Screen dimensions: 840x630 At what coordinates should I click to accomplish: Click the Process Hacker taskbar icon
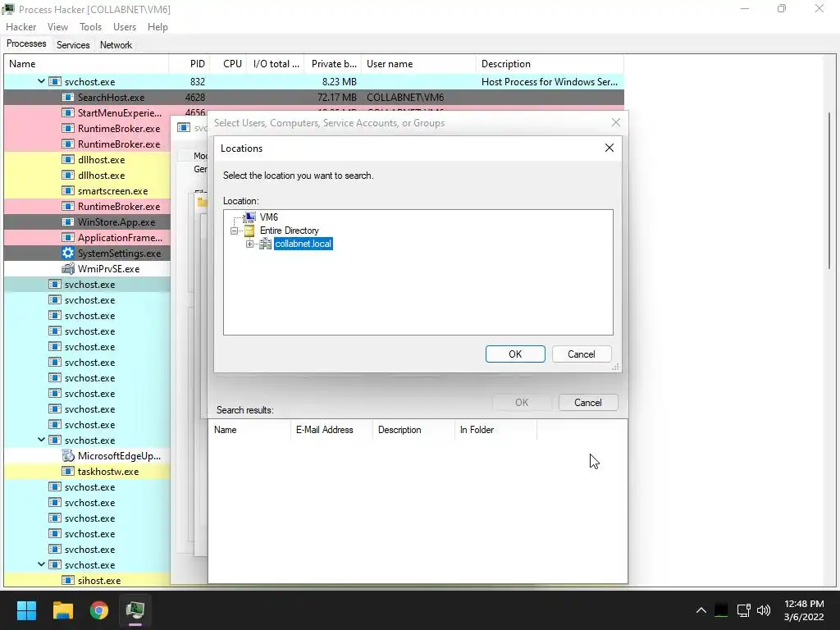(135, 610)
